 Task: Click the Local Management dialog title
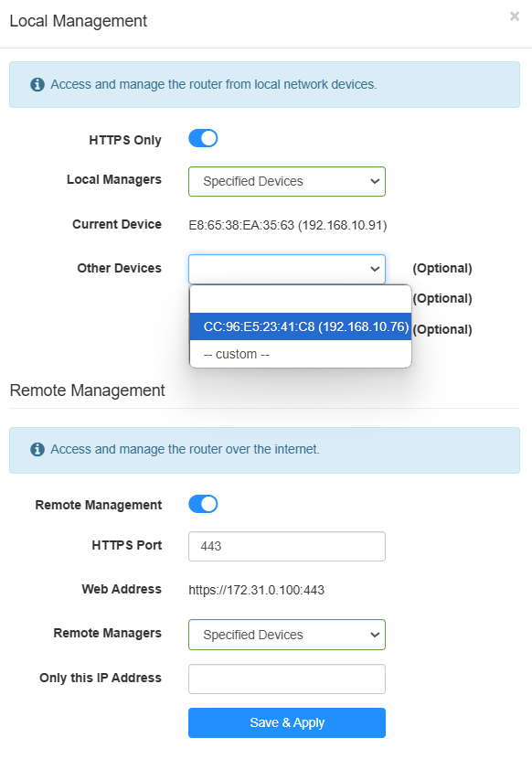78,21
